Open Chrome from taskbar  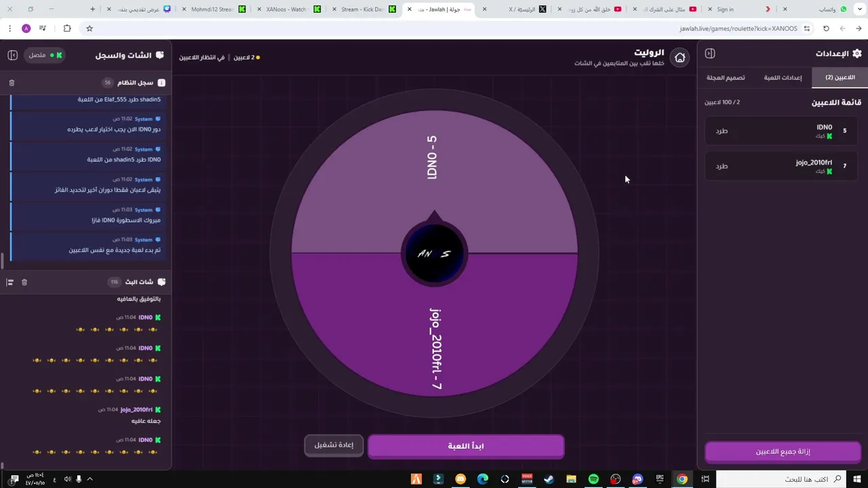682,479
